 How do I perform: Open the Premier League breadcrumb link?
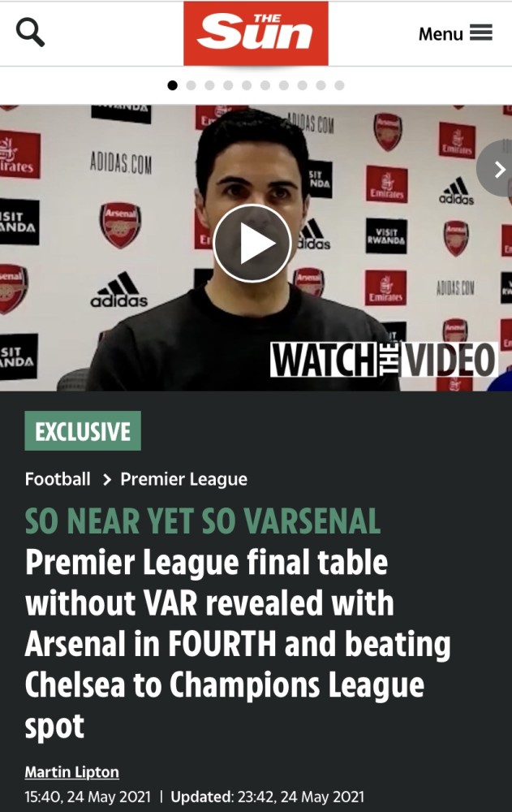(x=183, y=480)
